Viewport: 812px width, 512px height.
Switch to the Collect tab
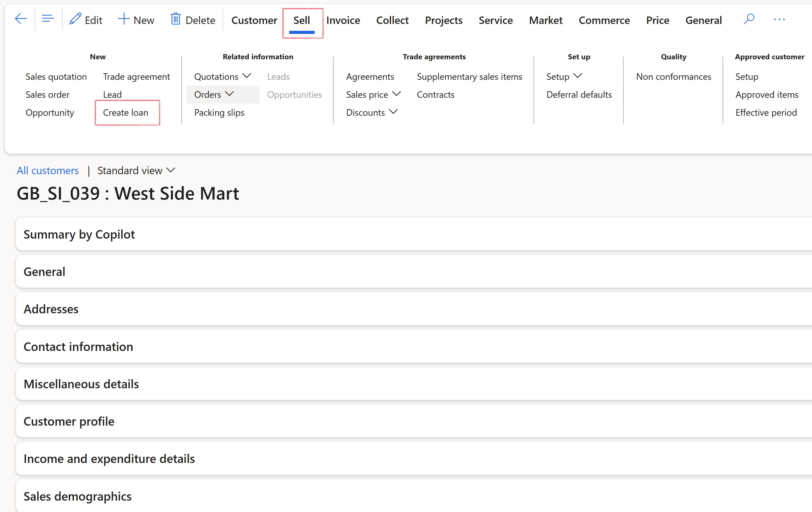point(392,20)
